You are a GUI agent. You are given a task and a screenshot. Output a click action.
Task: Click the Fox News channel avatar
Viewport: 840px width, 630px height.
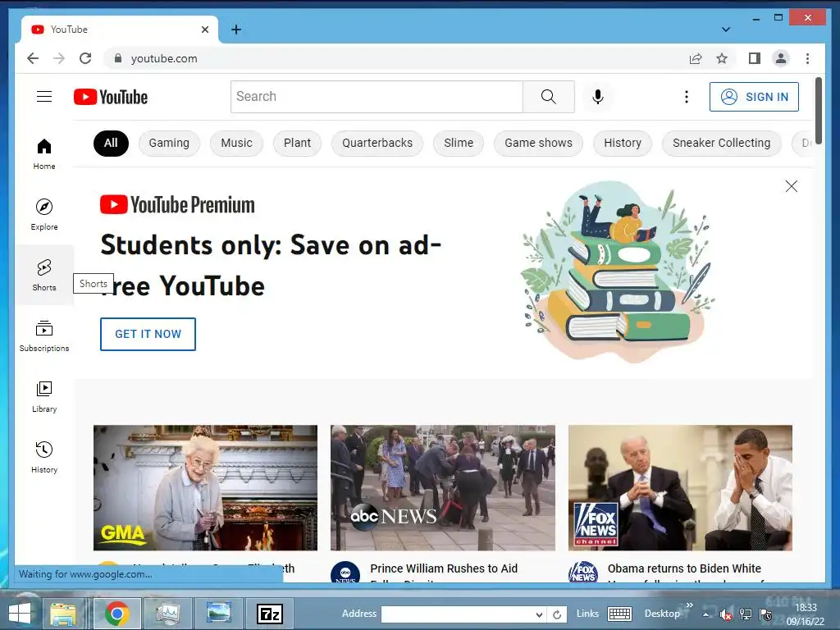[583, 572]
